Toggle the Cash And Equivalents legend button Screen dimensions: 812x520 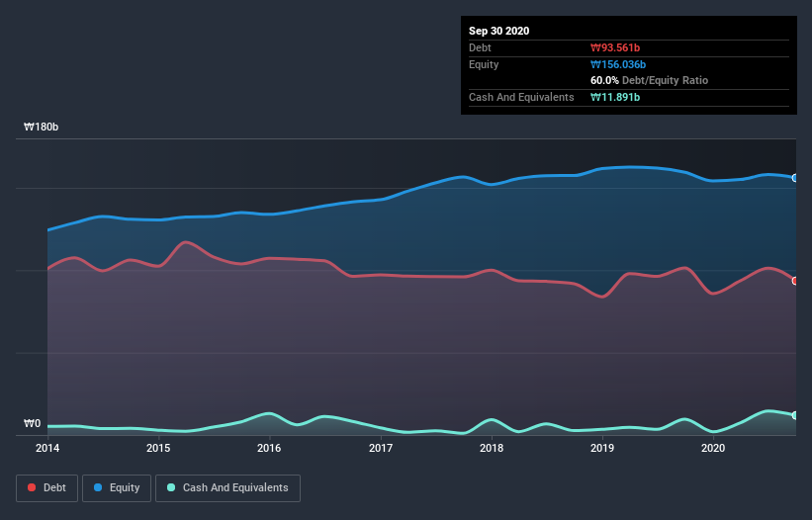click(227, 488)
